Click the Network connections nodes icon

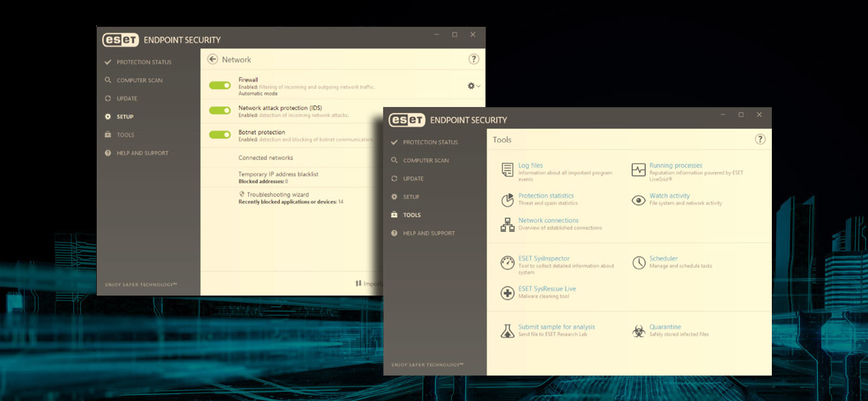(x=507, y=225)
